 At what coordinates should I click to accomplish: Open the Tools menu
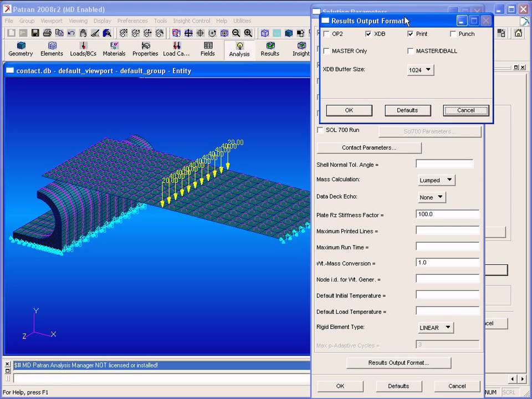click(161, 21)
